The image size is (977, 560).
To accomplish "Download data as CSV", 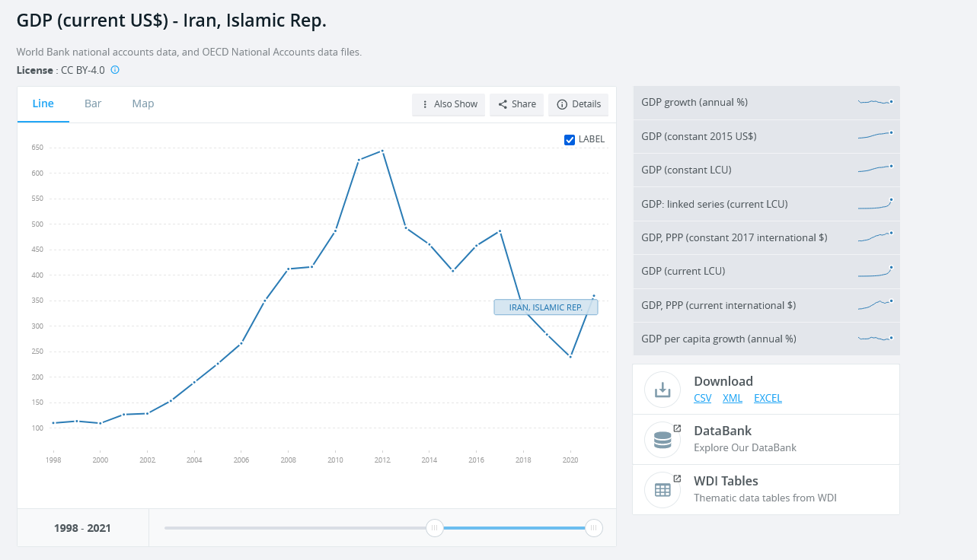I will (x=703, y=398).
